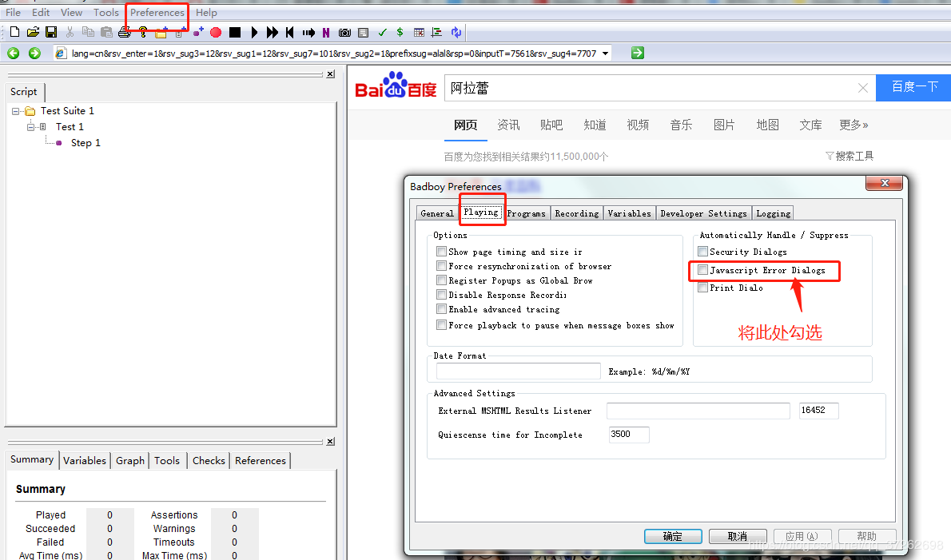Open the File menu

[x=14, y=12]
